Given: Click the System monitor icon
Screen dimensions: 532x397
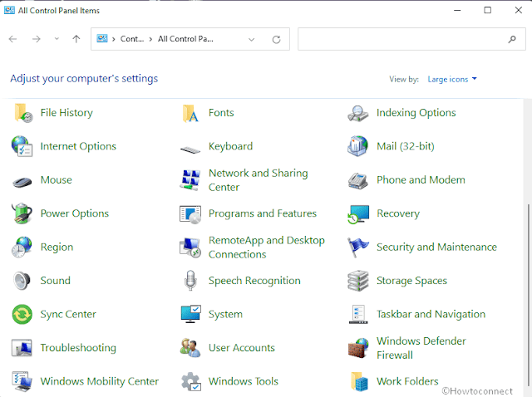Looking at the screenshot, I should (190, 314).
